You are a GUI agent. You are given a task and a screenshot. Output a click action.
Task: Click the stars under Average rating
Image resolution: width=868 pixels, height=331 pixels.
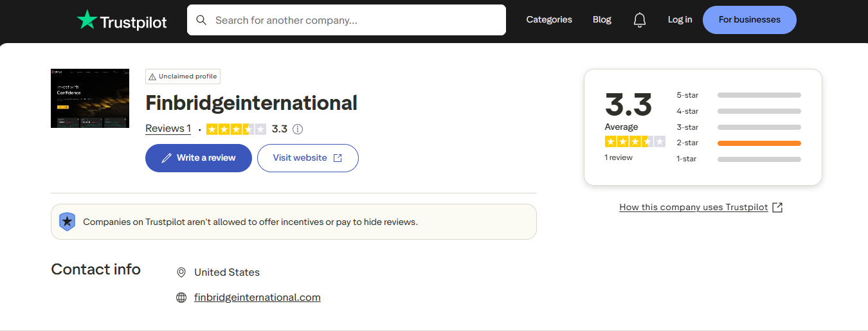635,141
